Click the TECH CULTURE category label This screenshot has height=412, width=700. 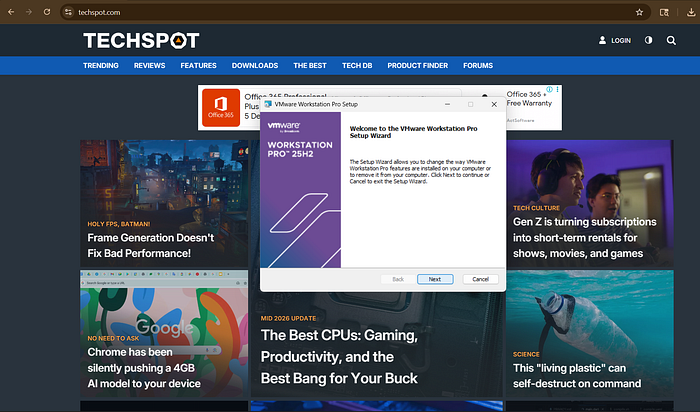536,208
